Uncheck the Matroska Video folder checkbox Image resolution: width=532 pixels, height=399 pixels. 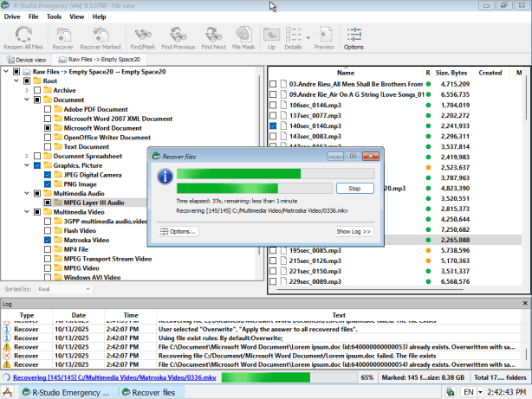point(49,240)
